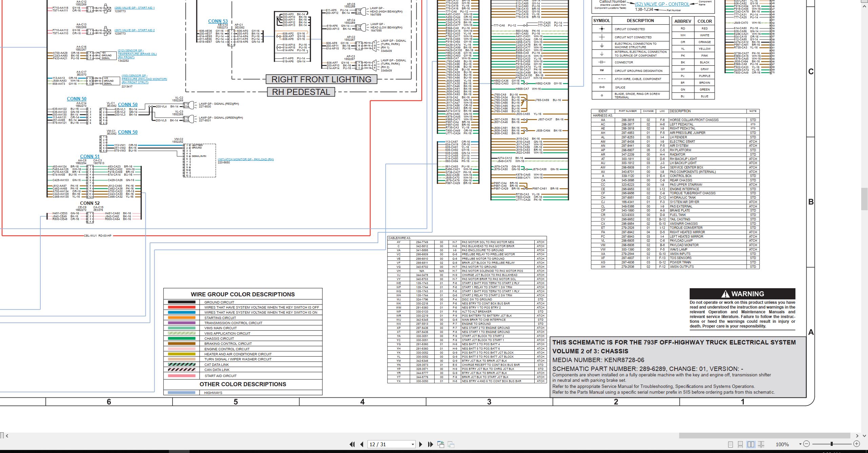
Task: Click the RIGHT FRONT LIGHTING label
Action: click(321, 79)
